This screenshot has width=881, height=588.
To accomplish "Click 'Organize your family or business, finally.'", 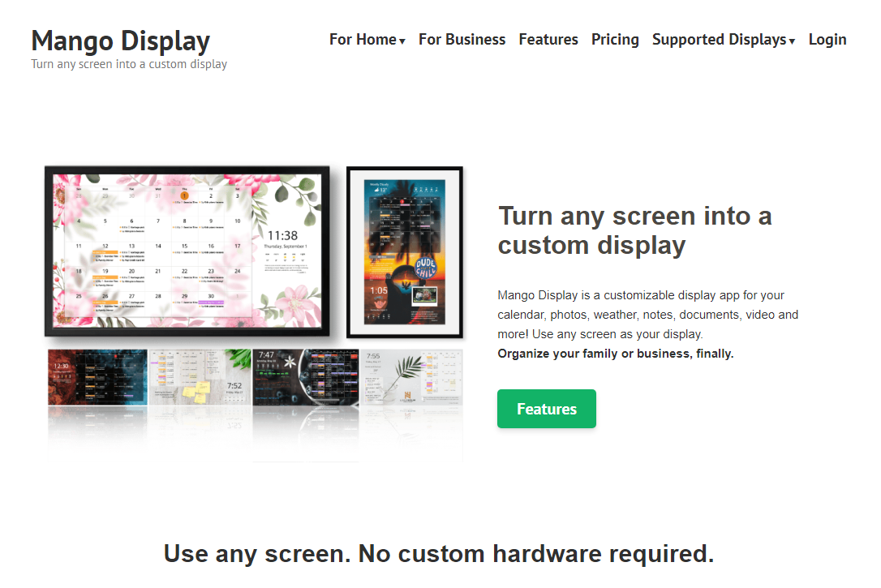I will [616, 354].
